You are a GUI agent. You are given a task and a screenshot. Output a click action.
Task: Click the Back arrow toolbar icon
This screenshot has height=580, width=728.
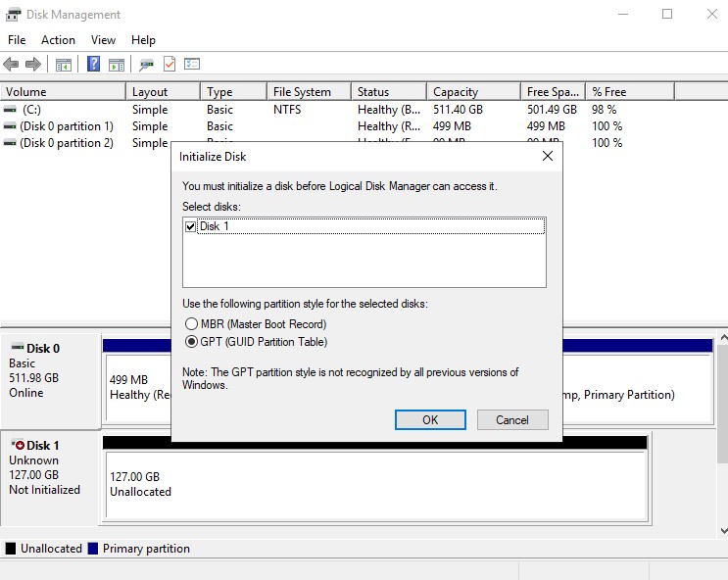click(x=11, y=64)
